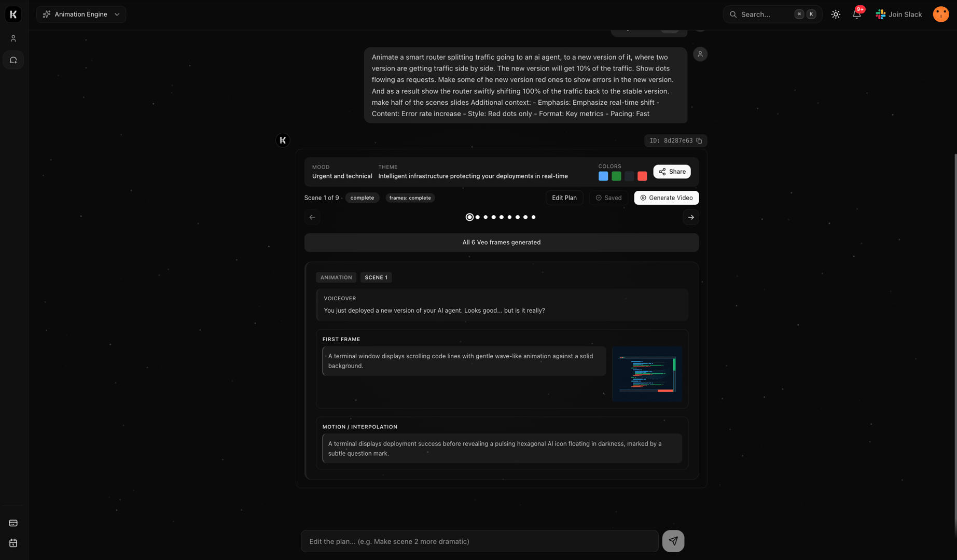Open the Animation Engine dropdown
Viewport: 957px width, 560px height.
tap(81, 14)
